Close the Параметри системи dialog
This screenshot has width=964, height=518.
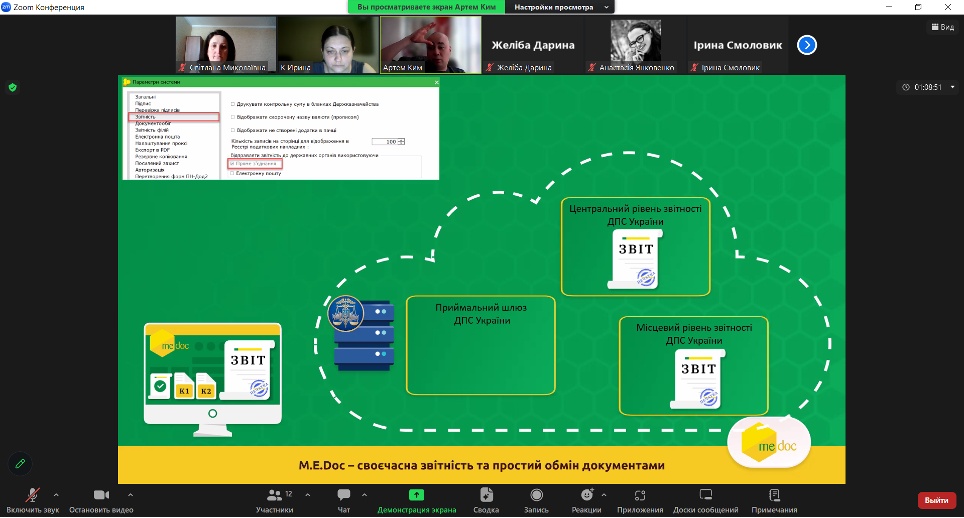click(x=437, y=82)
